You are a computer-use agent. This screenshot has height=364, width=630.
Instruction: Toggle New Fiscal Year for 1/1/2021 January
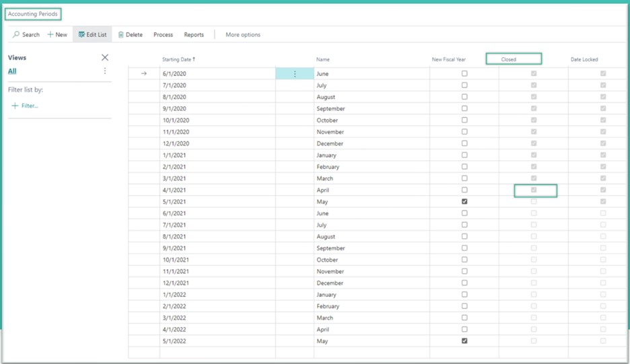[464, 155]
